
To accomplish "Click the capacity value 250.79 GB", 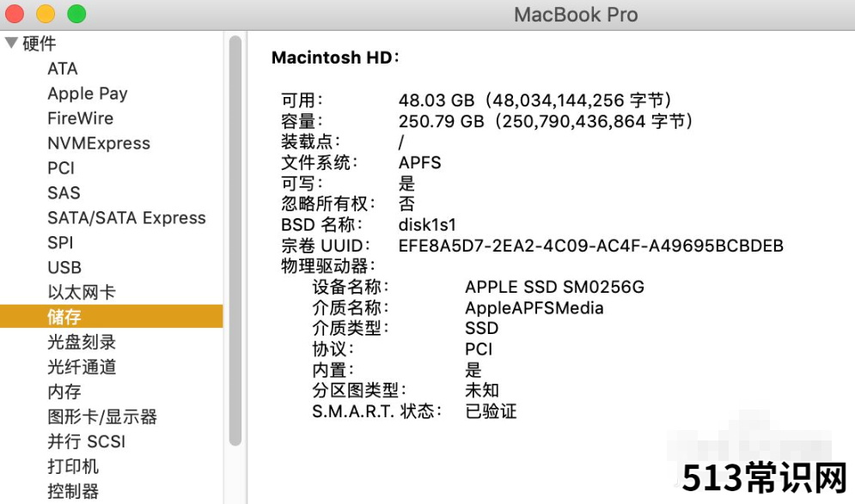I will click(546, 121).
